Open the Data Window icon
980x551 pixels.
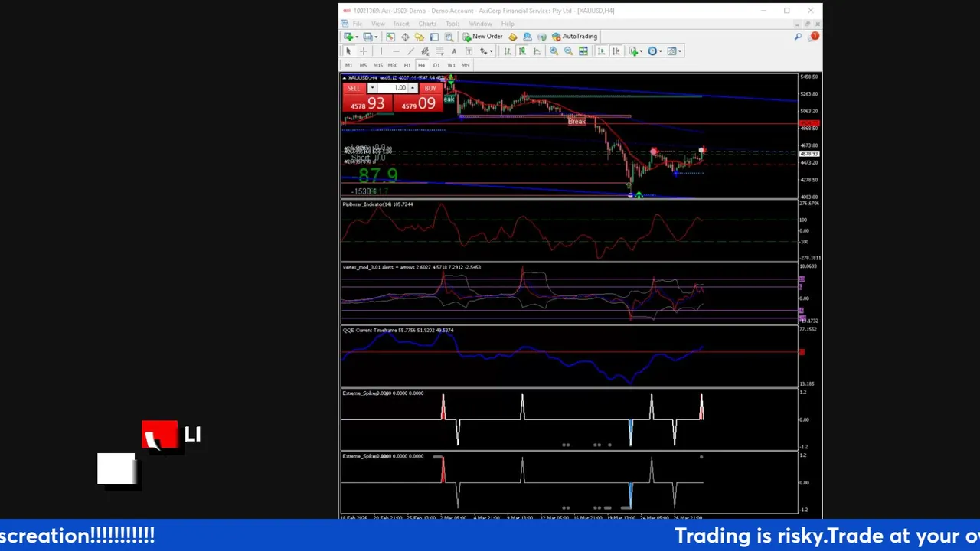(405, 37)
